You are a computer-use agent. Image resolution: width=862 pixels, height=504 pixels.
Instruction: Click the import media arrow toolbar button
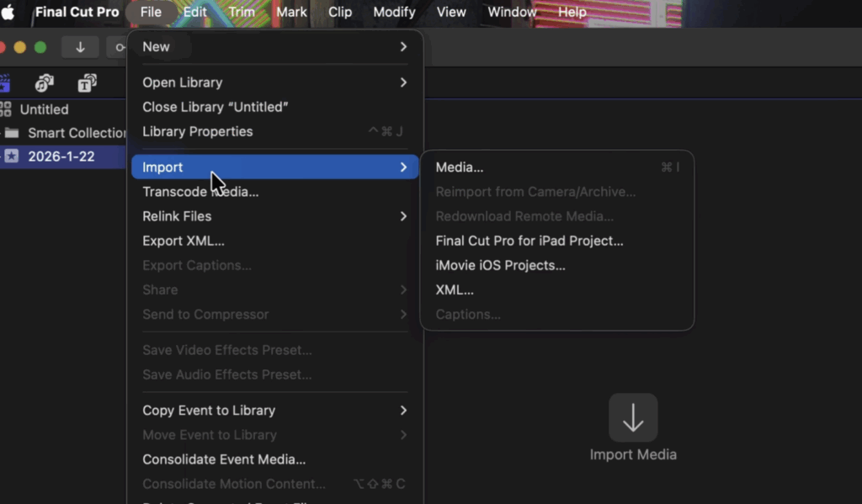coord(80,47)
